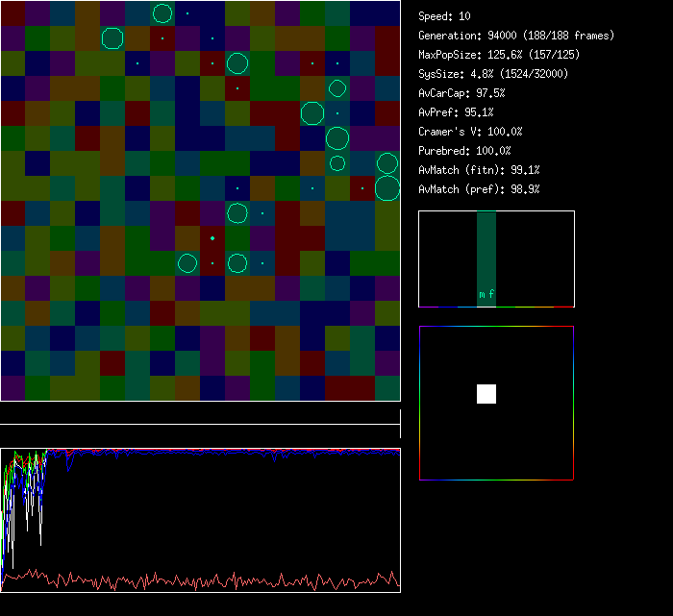Screen dimensions: 673x616
Task: Select the leftmost circle in the lowest circle row
Action: [x=187, y=262]
